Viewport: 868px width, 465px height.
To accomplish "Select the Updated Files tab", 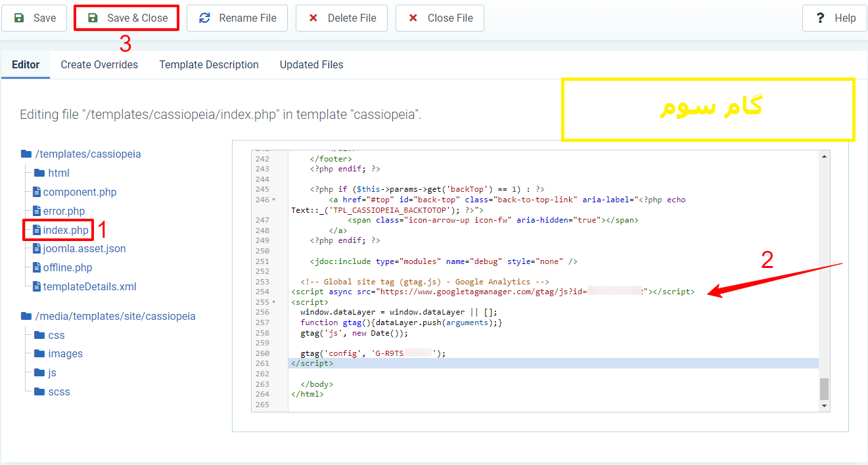I will 311,65.
